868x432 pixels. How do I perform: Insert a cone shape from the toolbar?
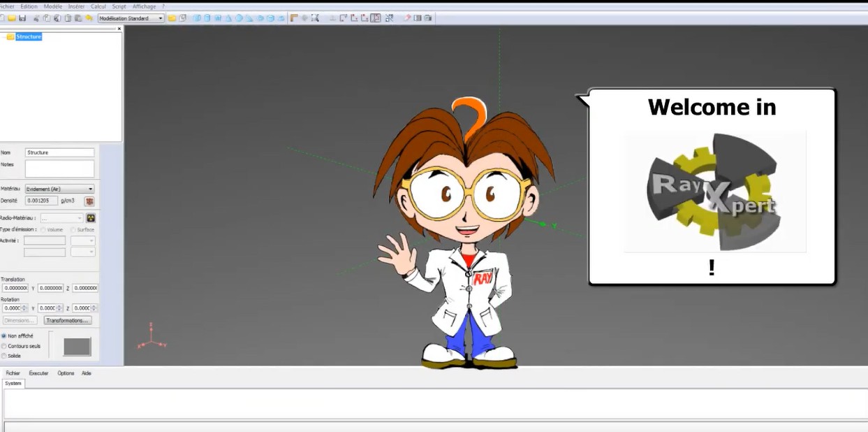pyautogui.click(x=228, y=18)
